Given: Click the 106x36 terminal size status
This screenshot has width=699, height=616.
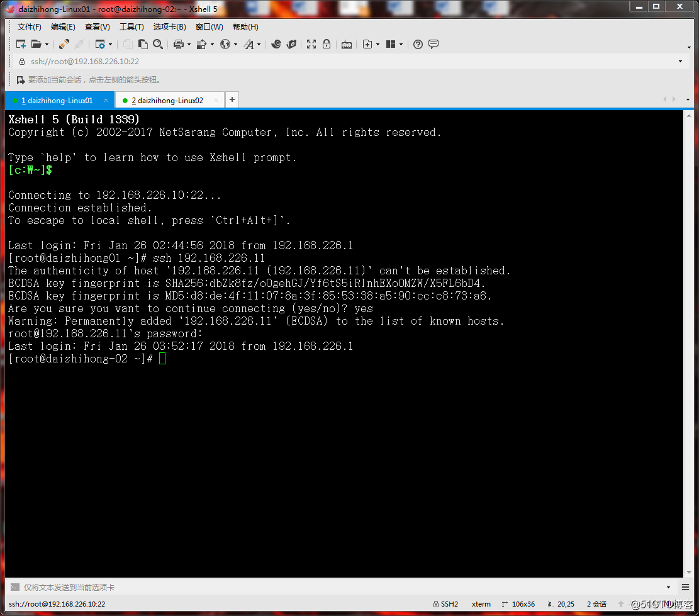Looking at the screenshot, I should coord(518,604).
